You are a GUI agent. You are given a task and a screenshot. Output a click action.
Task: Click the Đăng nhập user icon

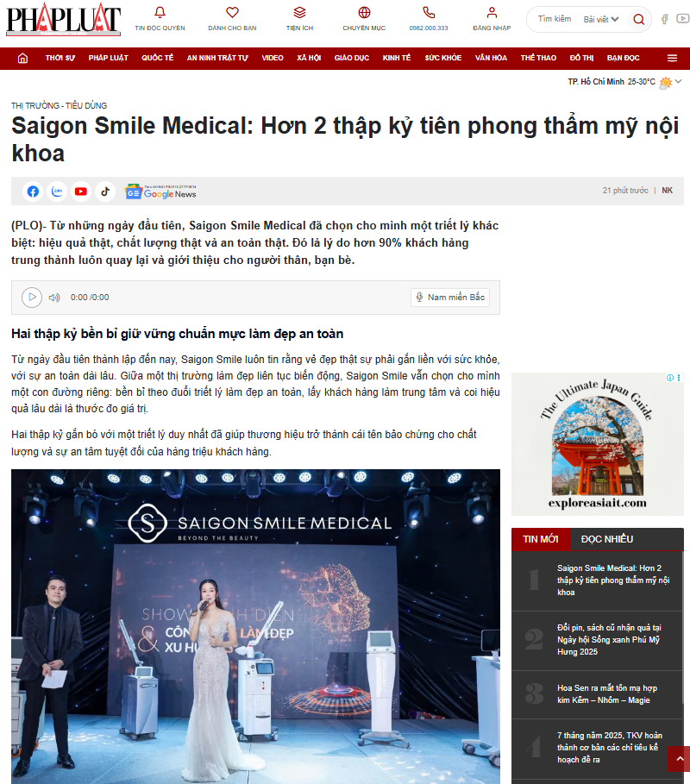coord(492,12)
